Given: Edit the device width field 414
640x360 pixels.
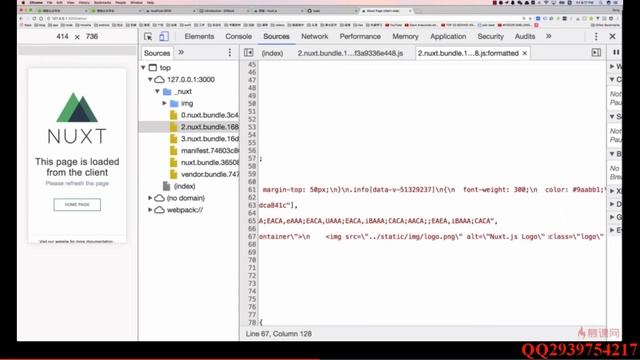Looking at the screenshot, I should coord(62,36).
